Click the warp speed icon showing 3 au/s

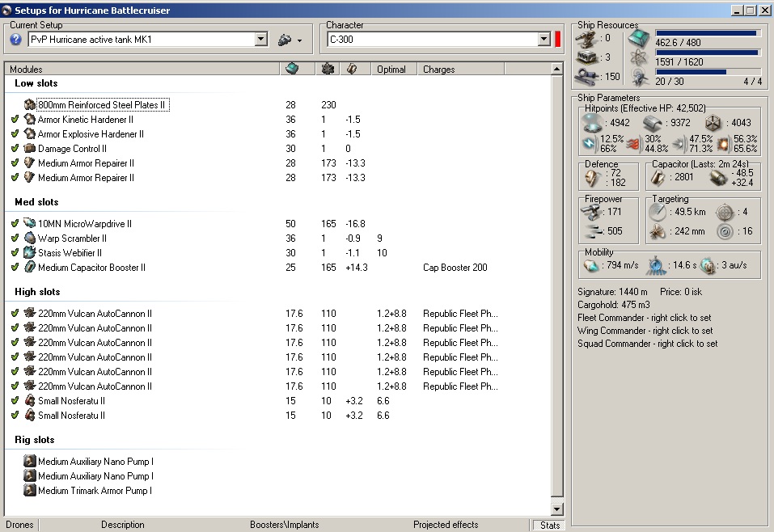(x=708, y=265)
